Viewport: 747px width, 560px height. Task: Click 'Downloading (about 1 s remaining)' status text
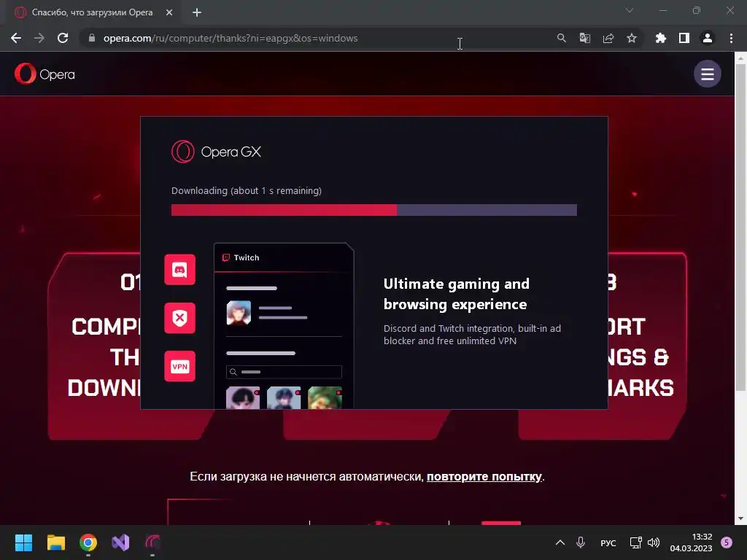pos(247,190)
